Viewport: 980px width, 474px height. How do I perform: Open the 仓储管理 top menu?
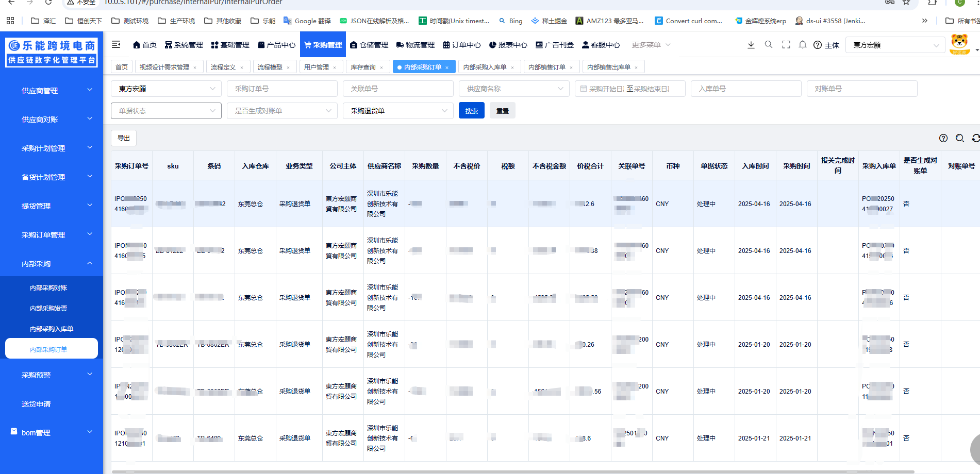pyautogui.click(x=369, y=45)
